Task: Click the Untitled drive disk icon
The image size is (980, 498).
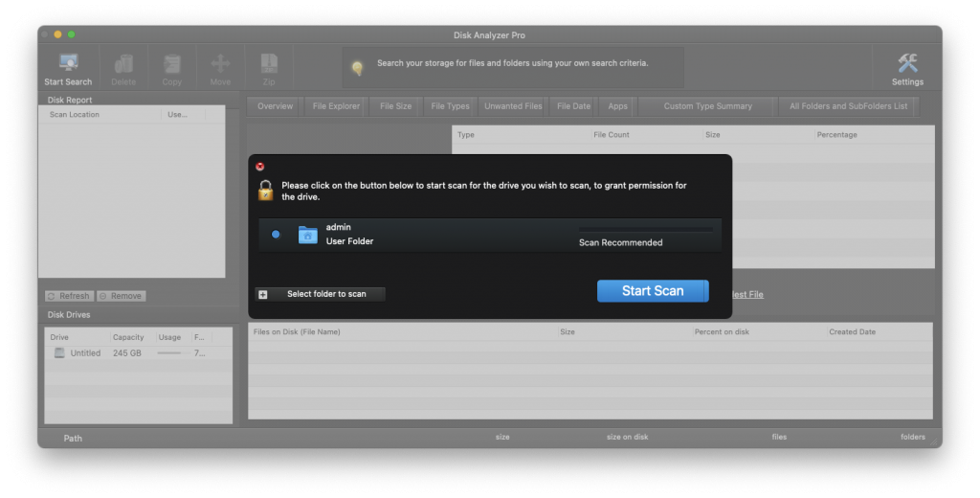Action: [x=59, y=352]
